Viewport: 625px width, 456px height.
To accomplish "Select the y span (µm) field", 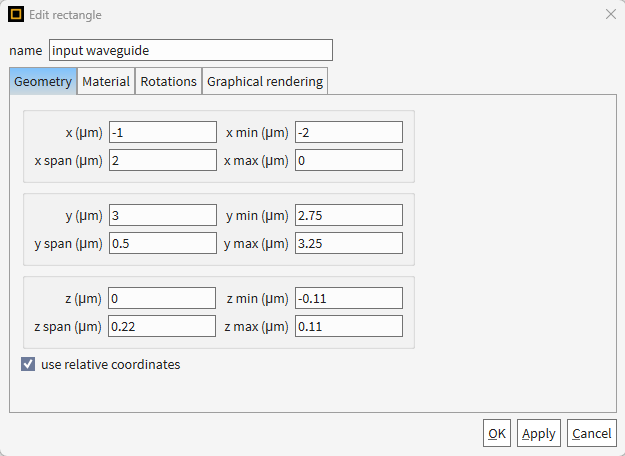I will 163,243.
